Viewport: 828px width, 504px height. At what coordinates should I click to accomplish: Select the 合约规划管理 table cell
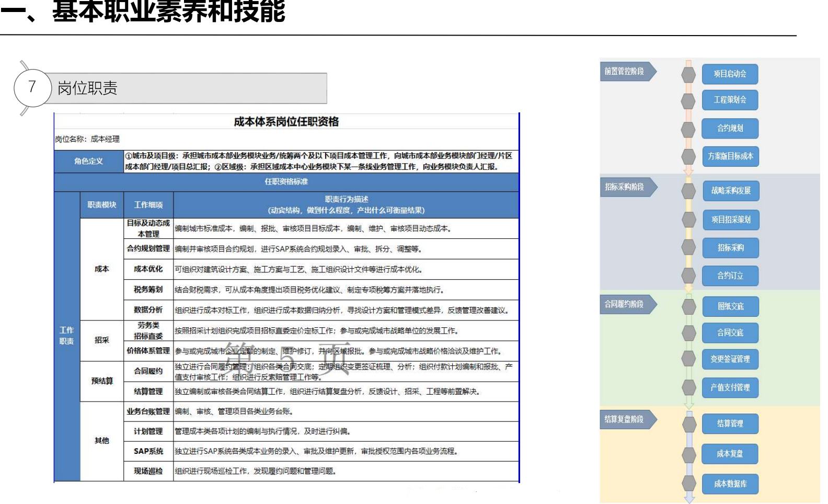(148, 249)
